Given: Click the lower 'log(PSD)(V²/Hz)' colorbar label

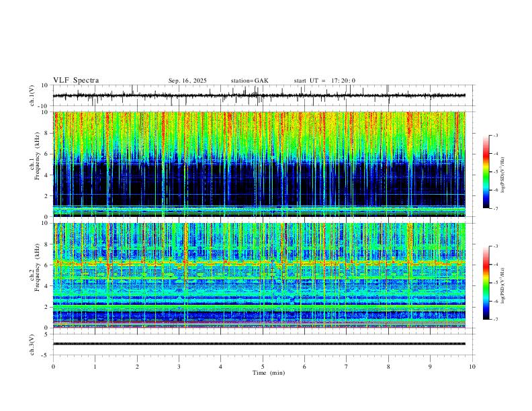Looking at the screenshot, I should (x=503, y=286).
